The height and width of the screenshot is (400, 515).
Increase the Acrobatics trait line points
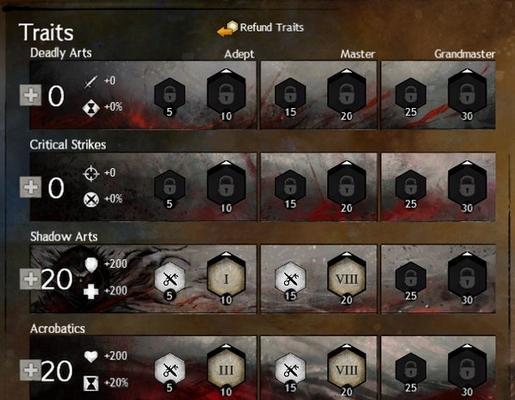30,370
